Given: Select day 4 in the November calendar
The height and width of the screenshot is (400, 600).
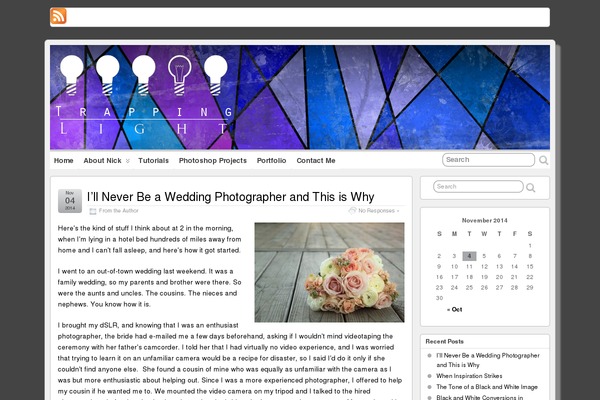Looking at the screenshot, I should [x=469, y=256].
